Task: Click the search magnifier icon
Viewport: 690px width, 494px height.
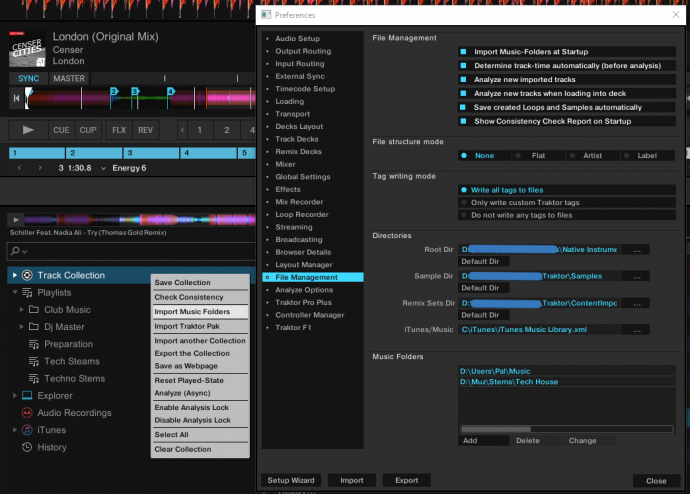Action: (15, 251)
